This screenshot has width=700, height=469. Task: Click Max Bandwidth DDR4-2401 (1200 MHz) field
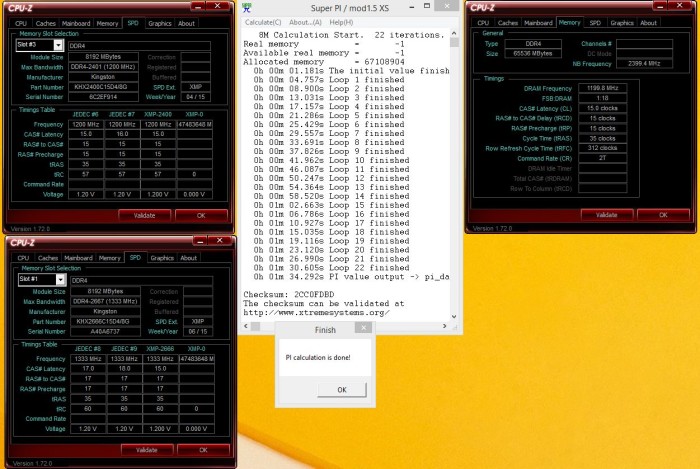[x=104, y=67]
